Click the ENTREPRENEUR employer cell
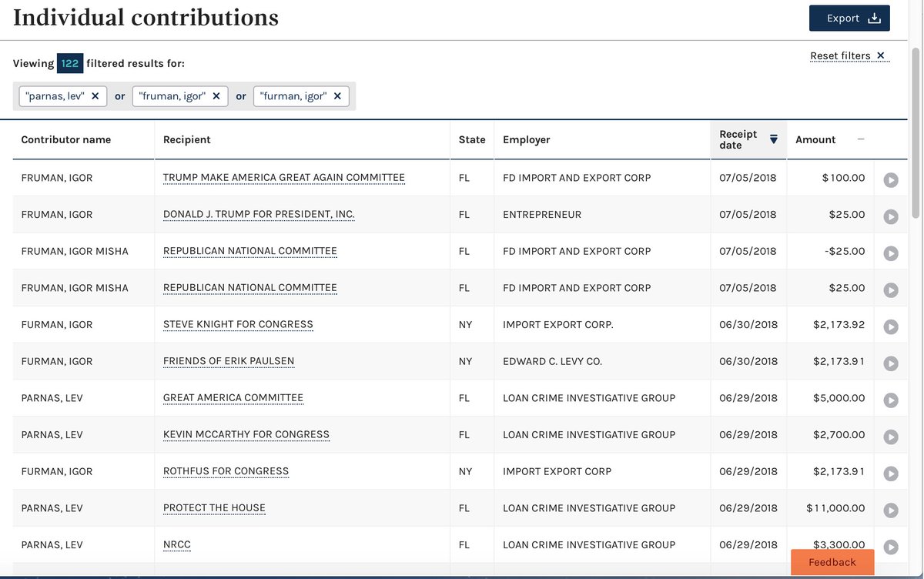Screen dimensions: 924x579 click(542, 214)
